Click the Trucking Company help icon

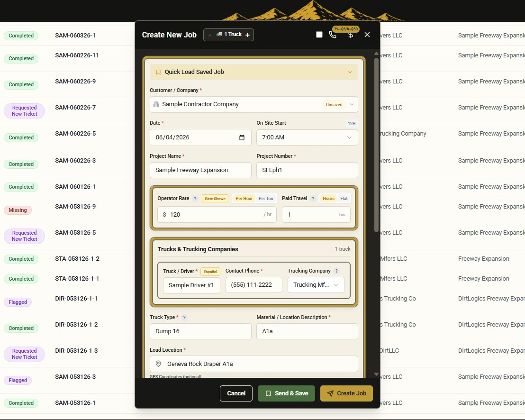click(x=336, y=271)
